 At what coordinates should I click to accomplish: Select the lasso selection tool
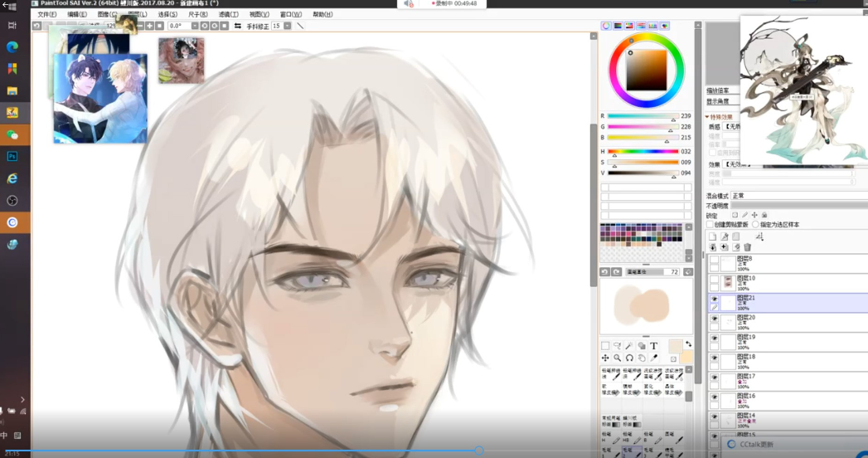(618, 346)
